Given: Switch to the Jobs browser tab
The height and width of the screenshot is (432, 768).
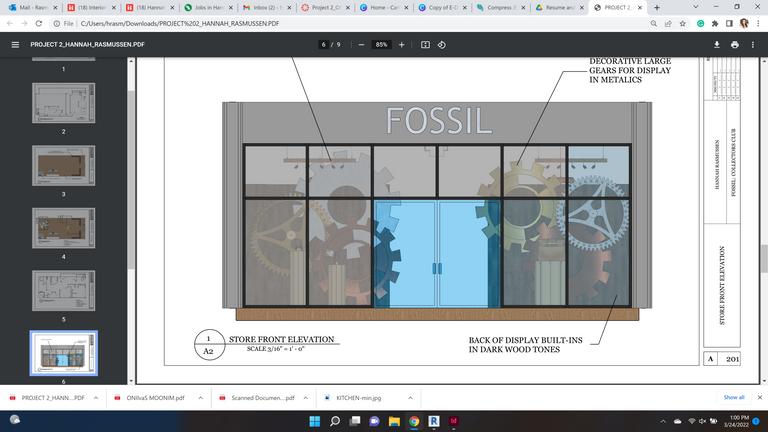Looking at the screenshot, I should (208, 8).
